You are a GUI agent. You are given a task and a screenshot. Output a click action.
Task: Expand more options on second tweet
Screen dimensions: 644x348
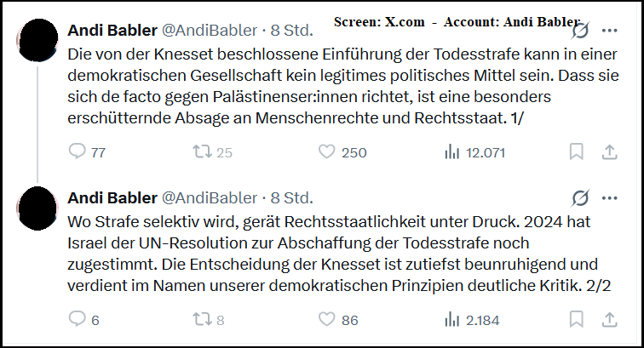[610, 198]
